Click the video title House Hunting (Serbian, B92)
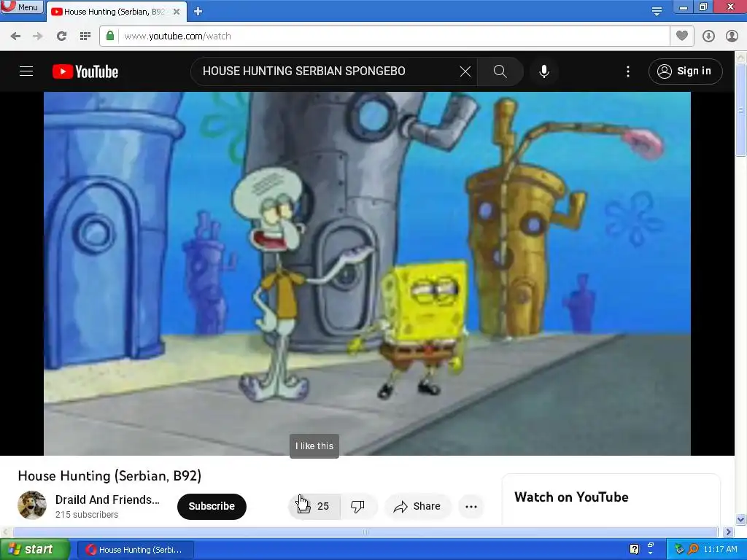This screenshot has width=747, height=560. [x=109, y=475]
